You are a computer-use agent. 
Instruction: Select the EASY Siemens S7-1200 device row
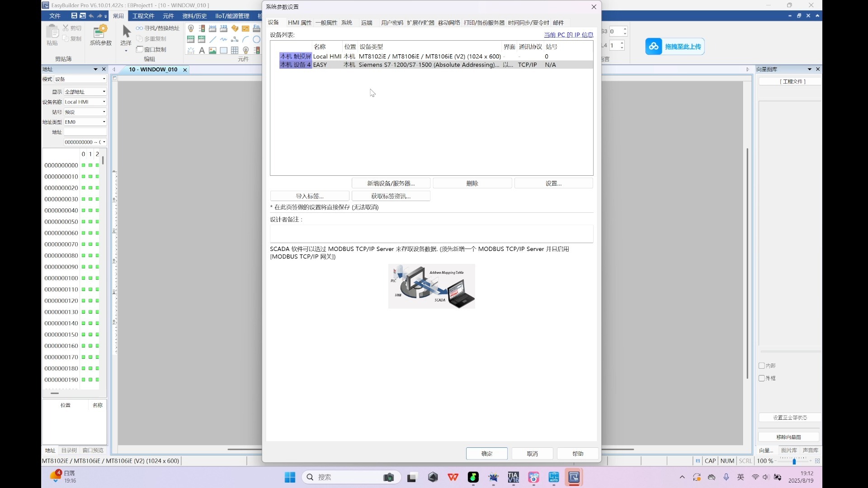tap(407, 65)
